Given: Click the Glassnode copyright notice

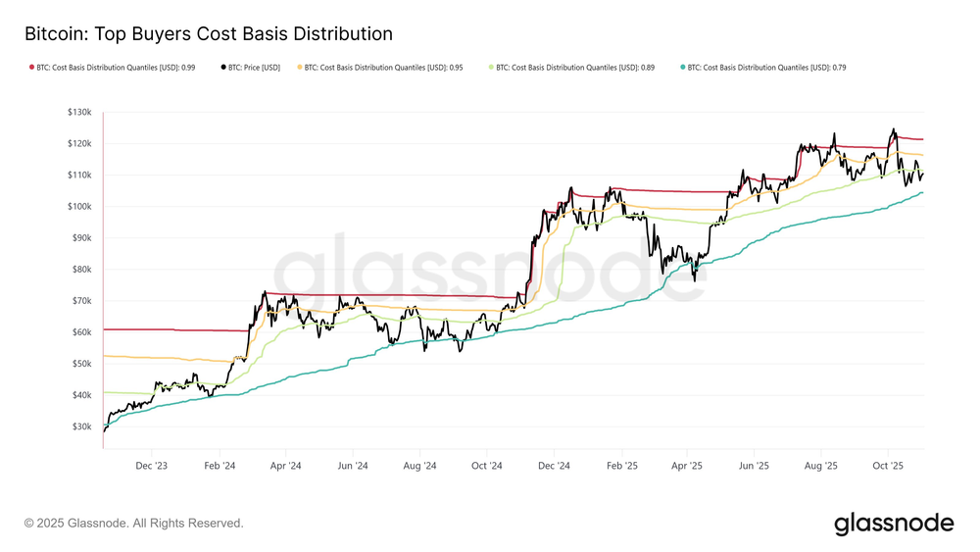Looking at the screenshot, I should click(133, 524).
